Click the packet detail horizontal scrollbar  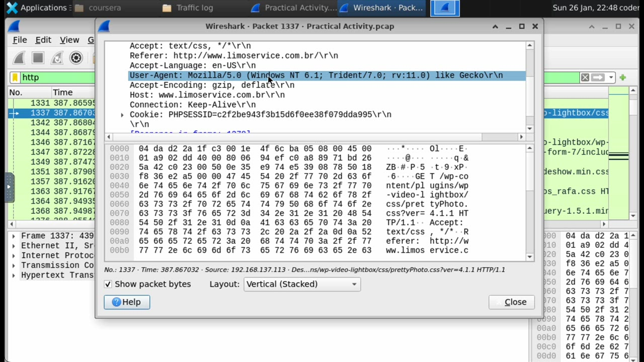point(315,137)
